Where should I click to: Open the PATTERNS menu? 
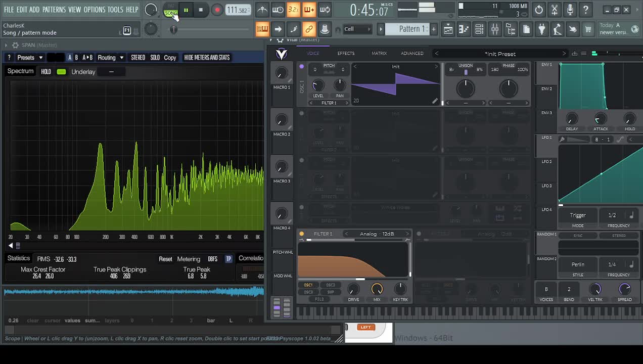54,10
